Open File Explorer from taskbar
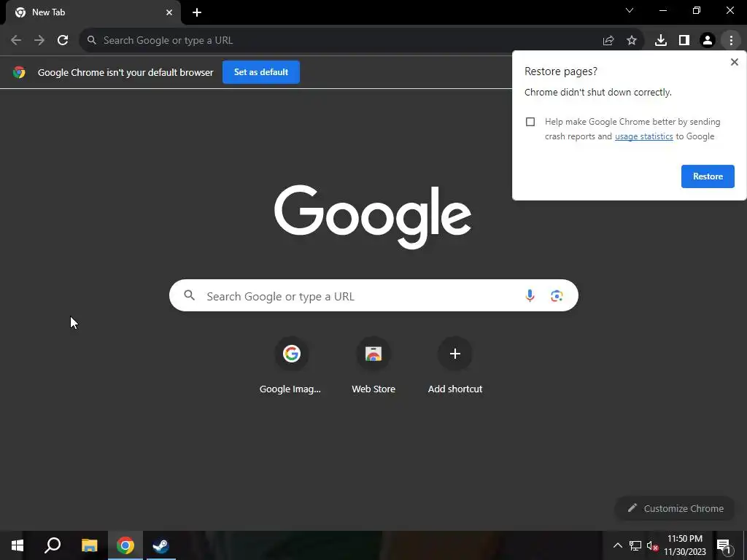 point(89,545)
